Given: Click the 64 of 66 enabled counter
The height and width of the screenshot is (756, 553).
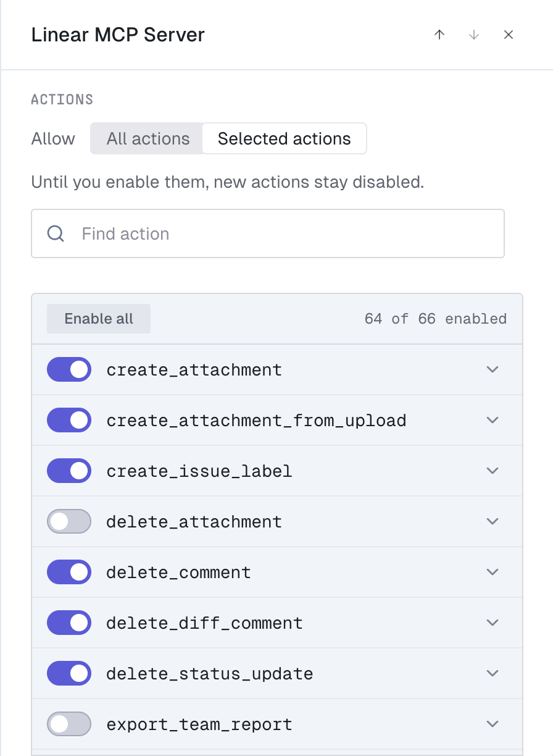Looking at the screenshot, I should (436, 319).
